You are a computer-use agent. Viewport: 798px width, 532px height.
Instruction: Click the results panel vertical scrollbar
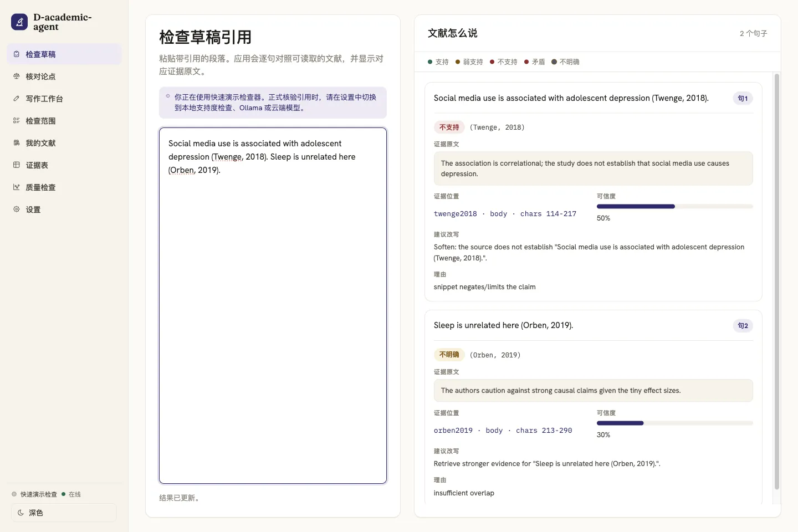(x=776, y=282)
